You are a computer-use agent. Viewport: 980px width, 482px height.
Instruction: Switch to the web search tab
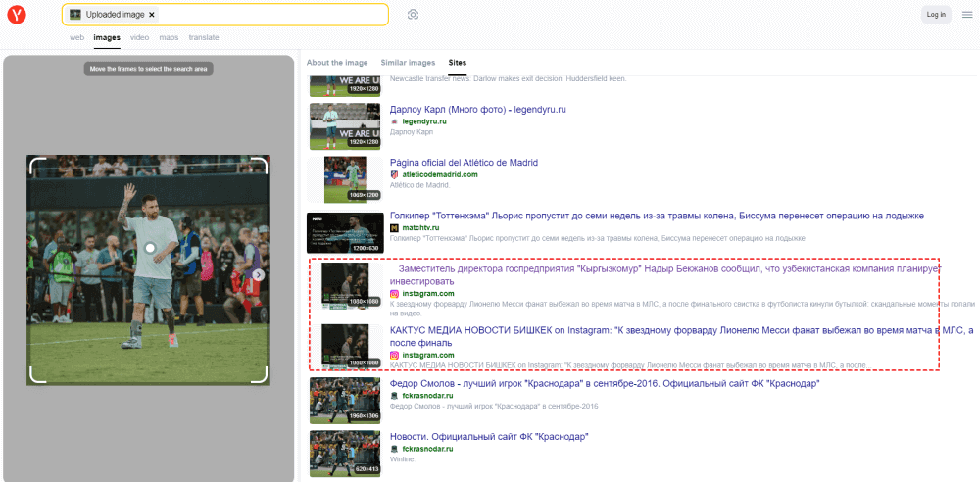76,37
